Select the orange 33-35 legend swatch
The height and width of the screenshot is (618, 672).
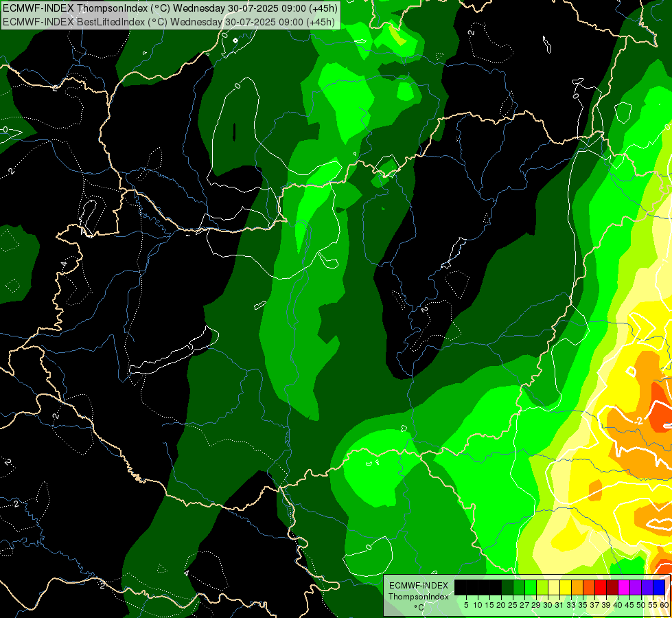pyautogui.click(x=577, y=587)
